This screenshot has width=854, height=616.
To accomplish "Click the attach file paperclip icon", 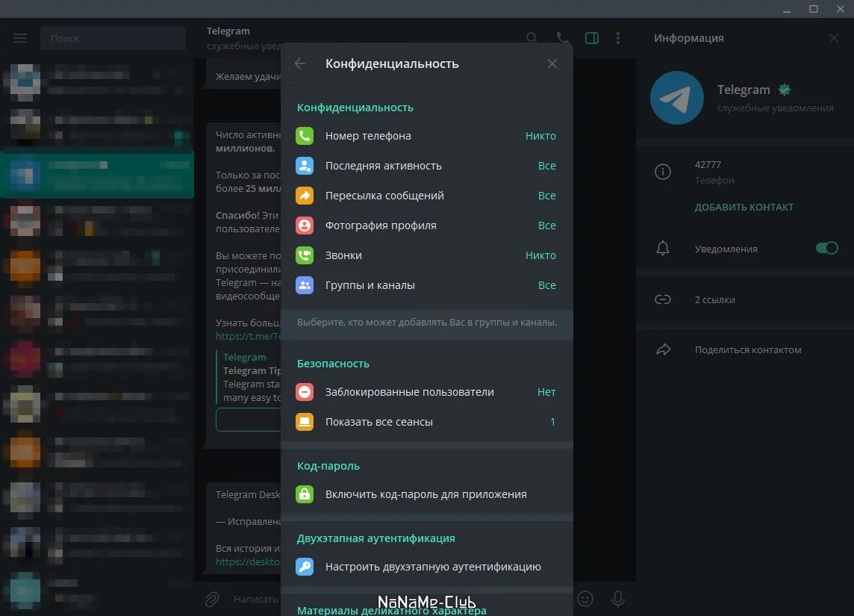I will click(212, 599).
